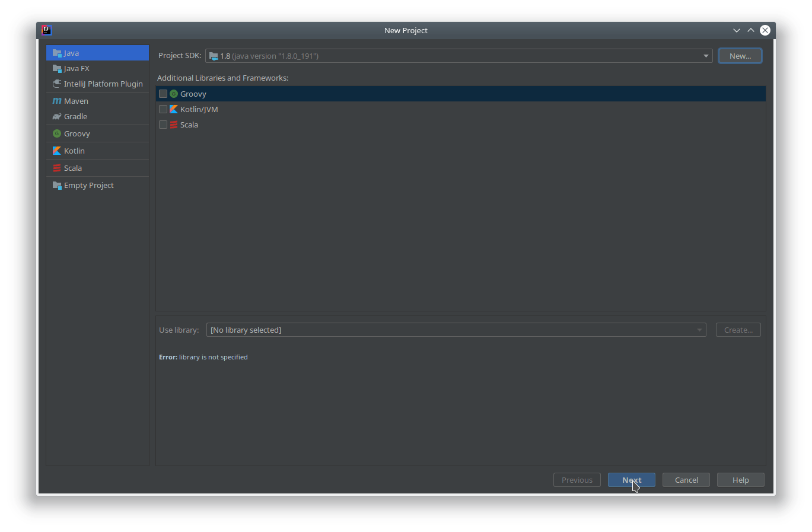Click the IntelliJ logo in title bar

pos(47,30)
